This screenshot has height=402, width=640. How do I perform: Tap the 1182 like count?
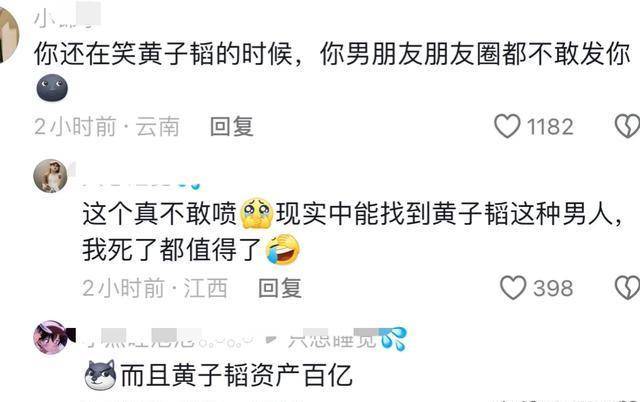(550, 127)
